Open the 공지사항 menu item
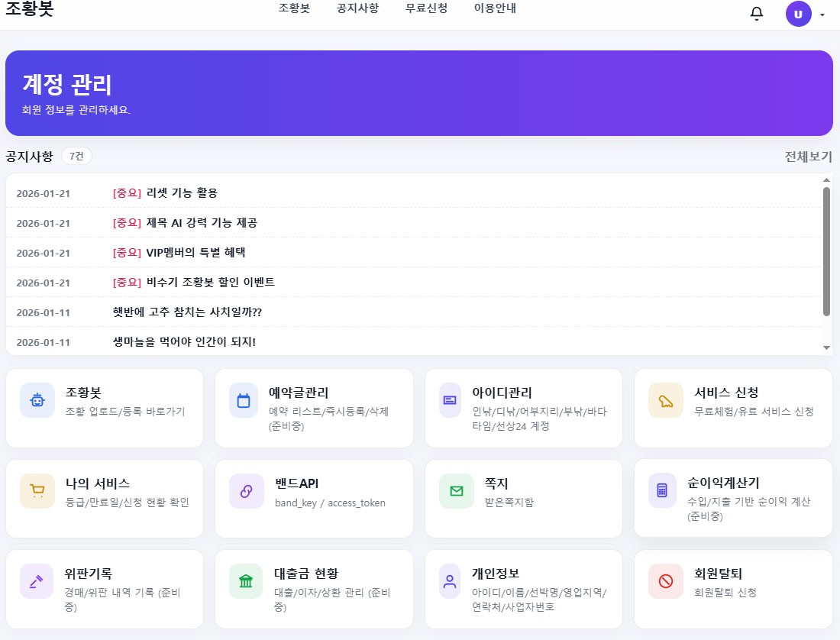Screen dimensions: 840x640 [358, 8]
